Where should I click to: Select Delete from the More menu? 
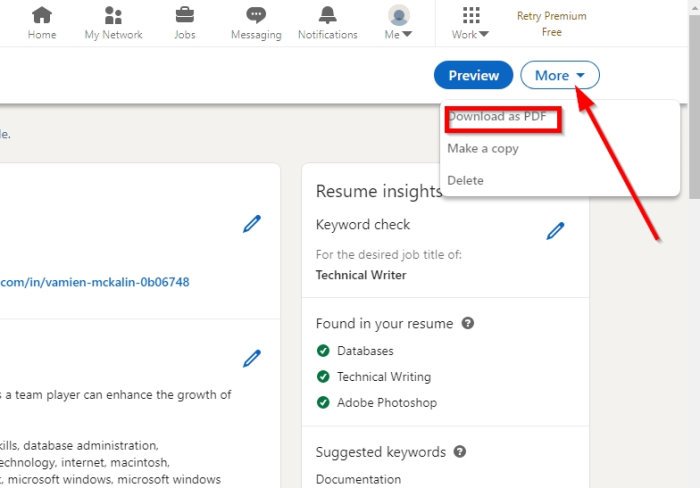tap(466, 180)
